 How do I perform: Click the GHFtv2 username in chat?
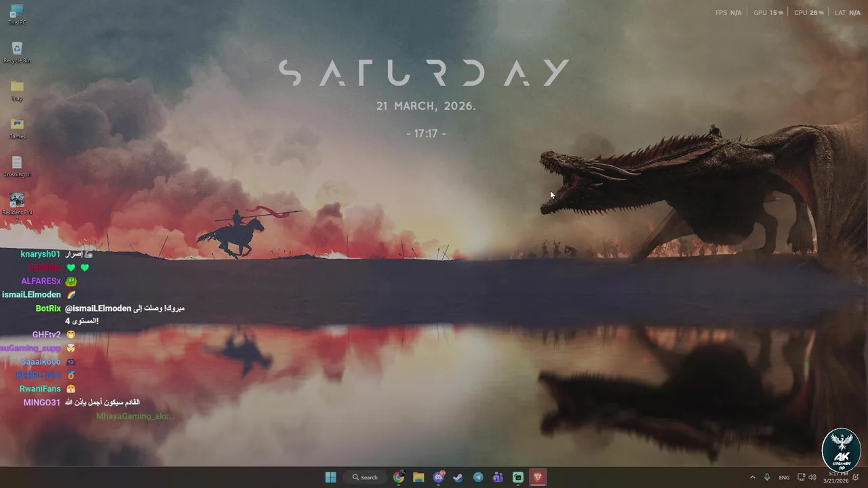pyautogui.click(x=47, y=335)
